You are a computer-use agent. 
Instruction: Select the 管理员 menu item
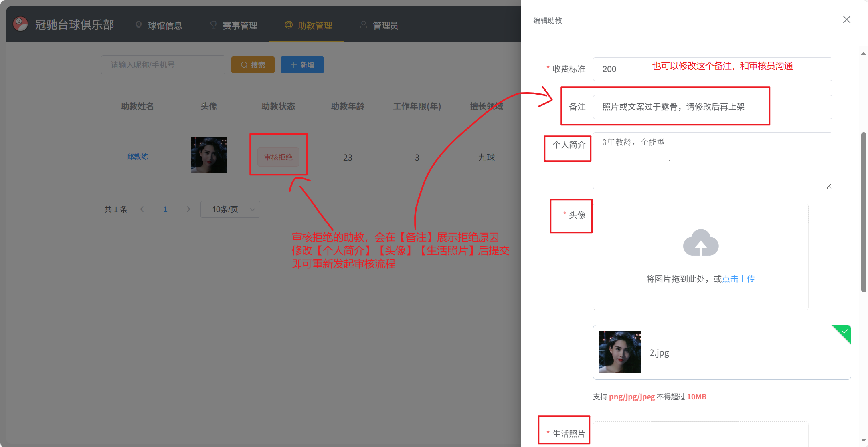point(379,25)
